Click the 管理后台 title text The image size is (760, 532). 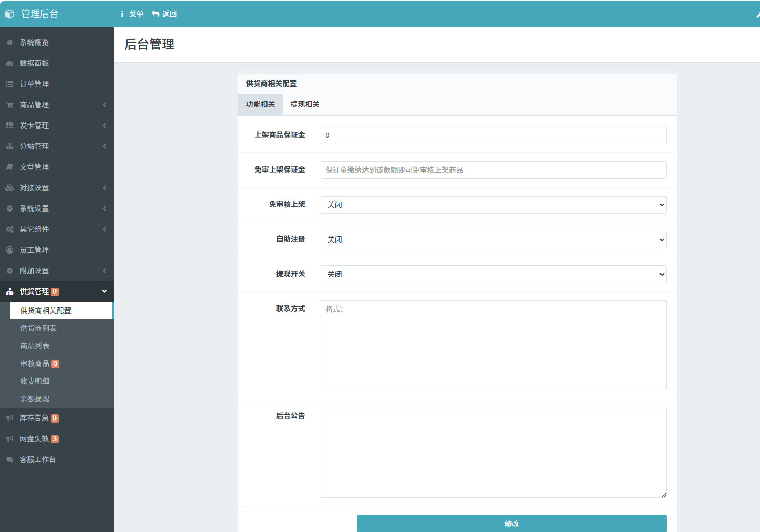pos(40,14)
